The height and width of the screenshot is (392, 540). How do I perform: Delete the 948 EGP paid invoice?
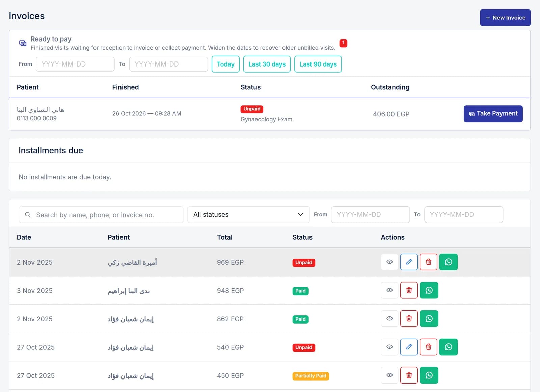[409, 290]
